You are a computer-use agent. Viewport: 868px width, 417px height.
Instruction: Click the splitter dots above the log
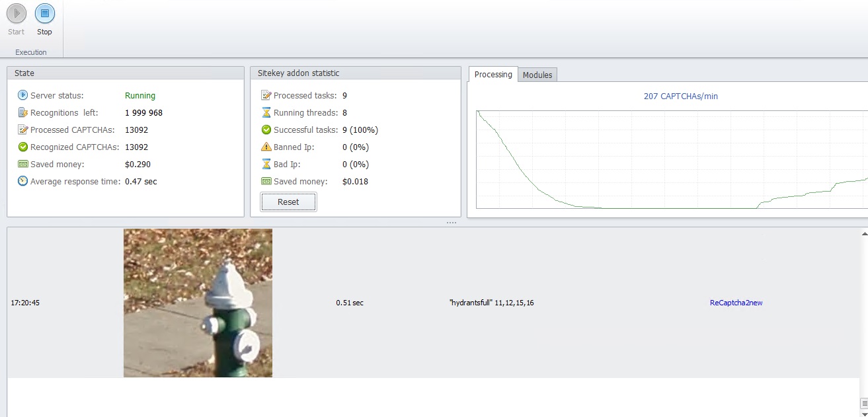pos(451,223)
